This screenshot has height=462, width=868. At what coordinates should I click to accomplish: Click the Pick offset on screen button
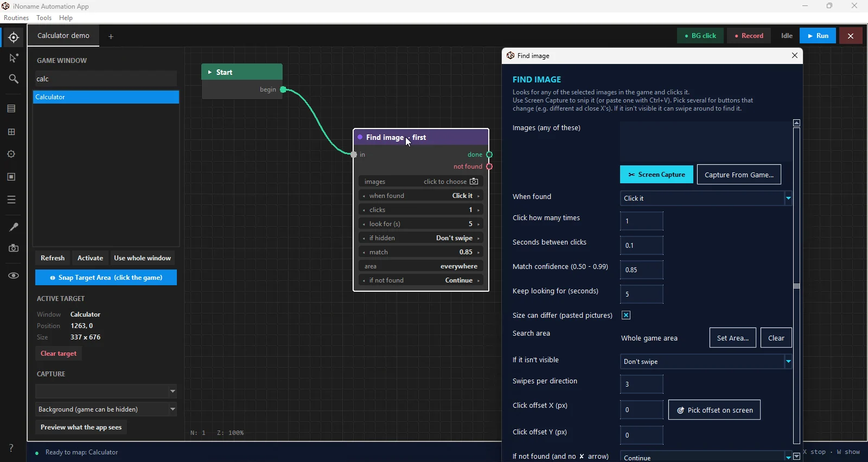coord(714,410)
